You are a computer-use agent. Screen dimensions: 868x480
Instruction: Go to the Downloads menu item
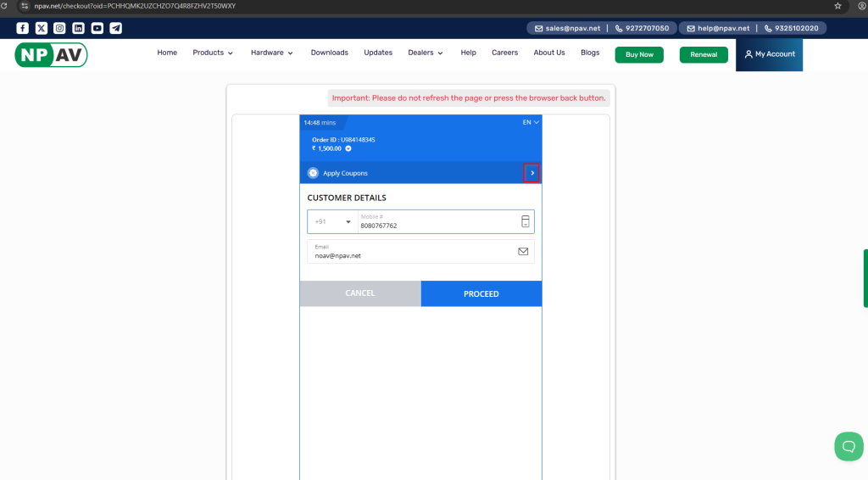click(x=329, y=53)
